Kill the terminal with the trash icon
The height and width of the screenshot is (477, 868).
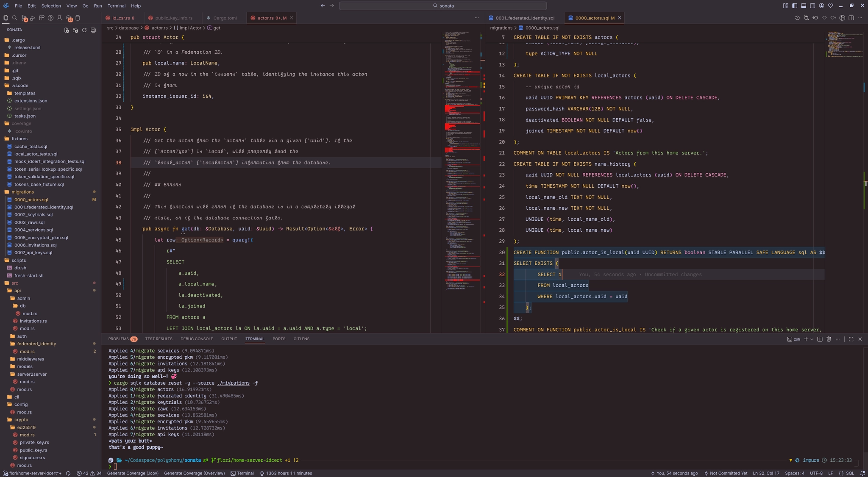click(829, 339)
